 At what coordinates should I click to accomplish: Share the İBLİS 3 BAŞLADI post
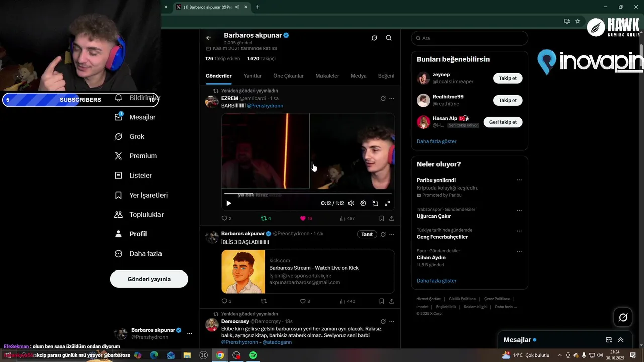click(392, 301)
